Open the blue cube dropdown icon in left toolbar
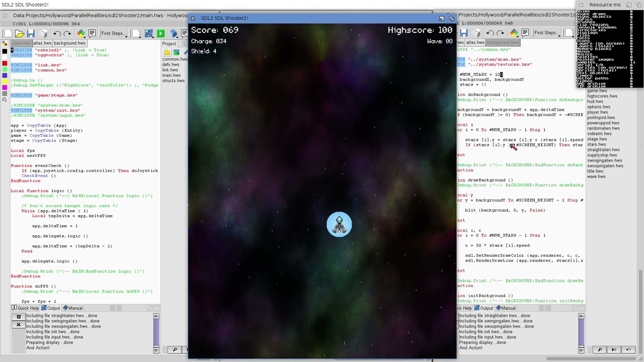 174,33
